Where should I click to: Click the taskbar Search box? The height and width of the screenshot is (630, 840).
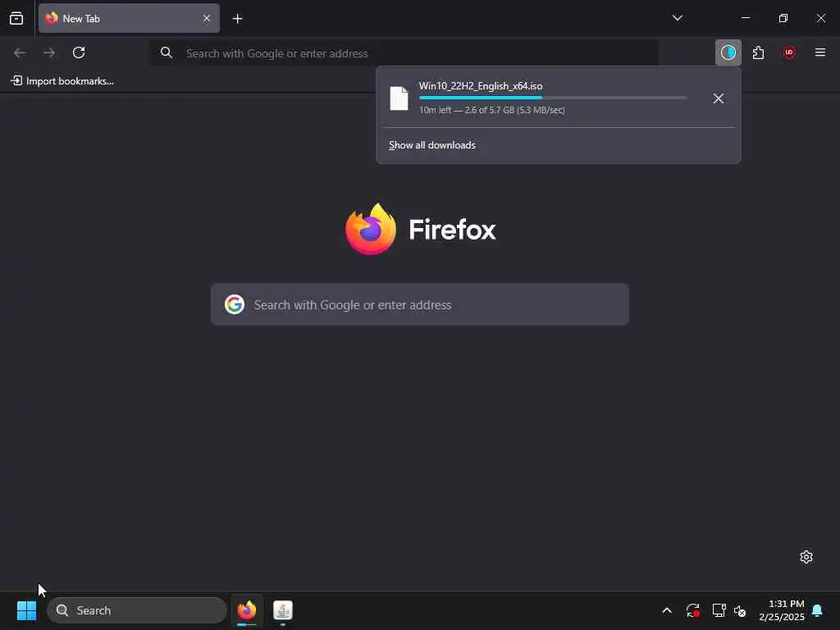point(137,610)
